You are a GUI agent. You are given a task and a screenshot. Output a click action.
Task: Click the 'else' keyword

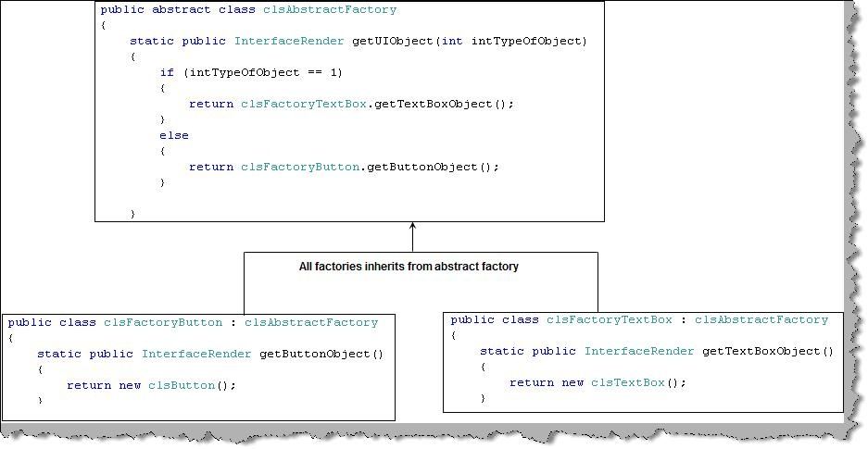[174, 135]
